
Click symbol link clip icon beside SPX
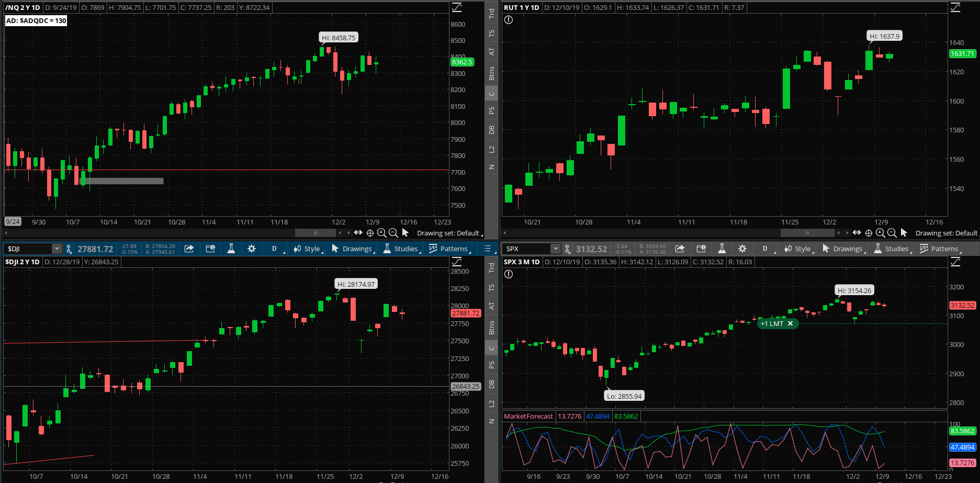click(x=567, y=249)
